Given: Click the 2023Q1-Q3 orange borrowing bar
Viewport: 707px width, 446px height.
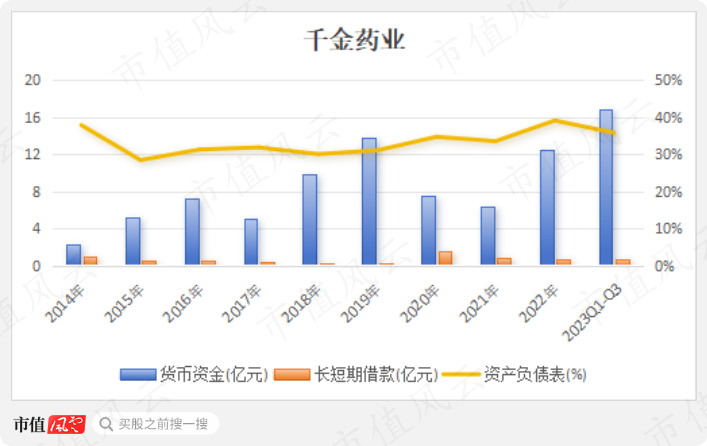Looking at the screenshot, I should tap(623, 262).
